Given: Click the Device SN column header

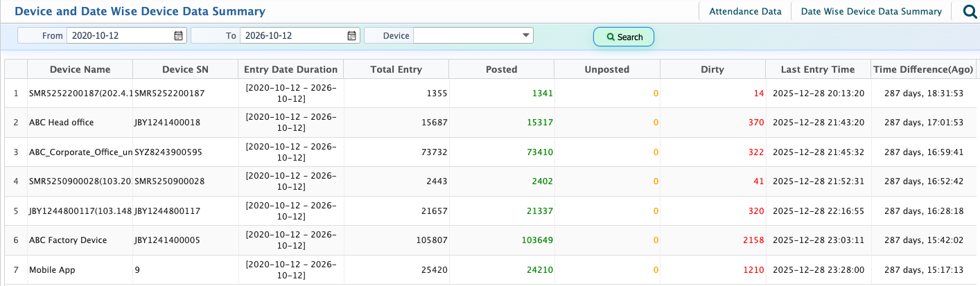Looking at the screenshot, I should (x=185, y=69).
